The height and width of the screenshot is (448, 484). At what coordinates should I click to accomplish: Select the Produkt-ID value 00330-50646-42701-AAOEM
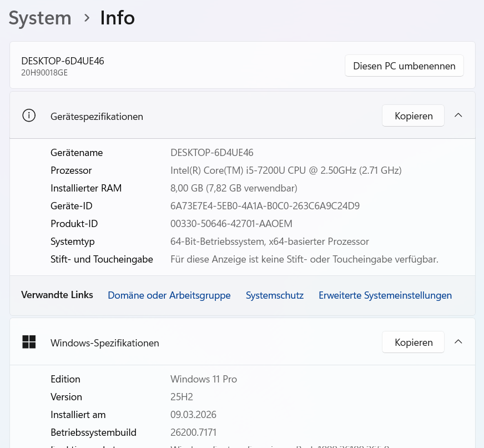point(231,224)
